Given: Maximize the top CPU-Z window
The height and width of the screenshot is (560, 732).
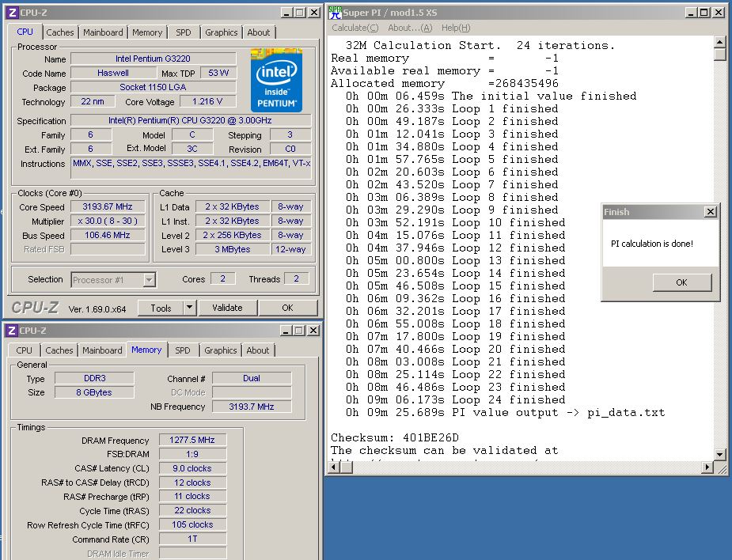Looking at the screenshot, I should 300,13.
